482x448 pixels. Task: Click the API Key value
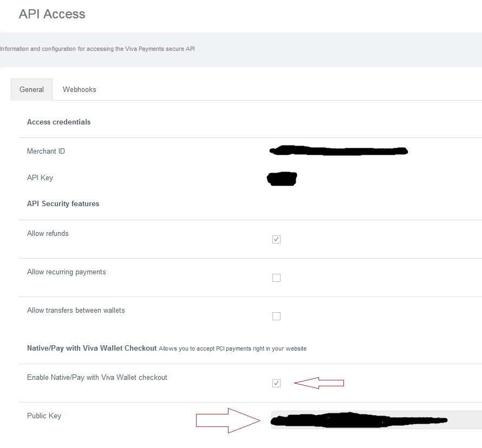coord(282,179)
